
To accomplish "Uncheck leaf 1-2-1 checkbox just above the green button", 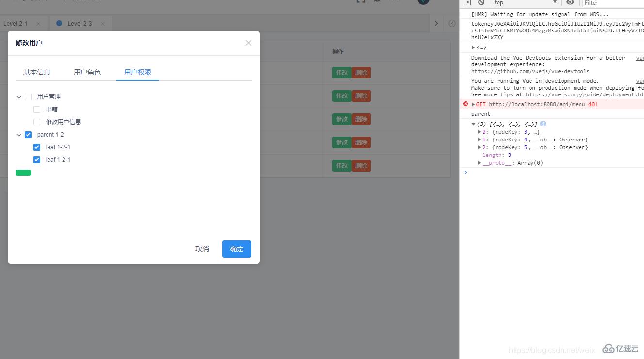I will (37, 160).
